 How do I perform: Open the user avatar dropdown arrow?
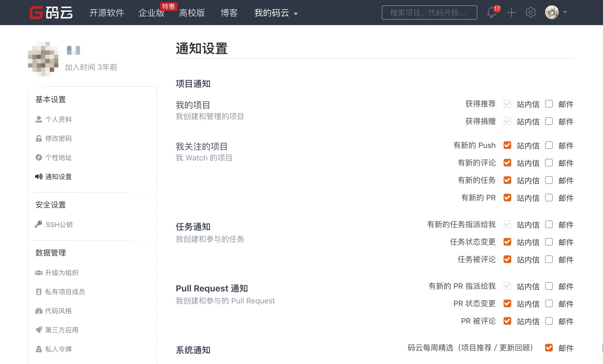coord(565,12)
